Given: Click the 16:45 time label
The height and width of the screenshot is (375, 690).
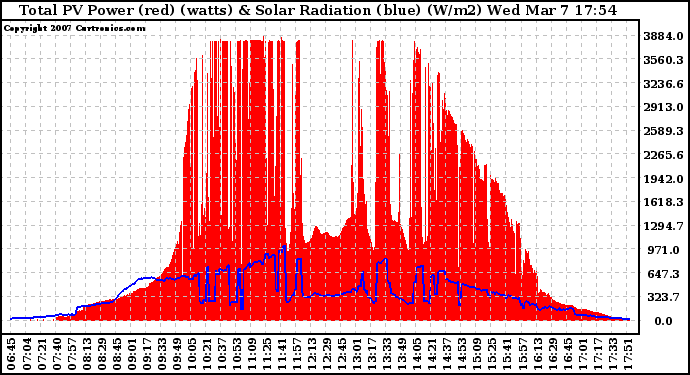Looking at the screenshot, I should tap(567, 354).
